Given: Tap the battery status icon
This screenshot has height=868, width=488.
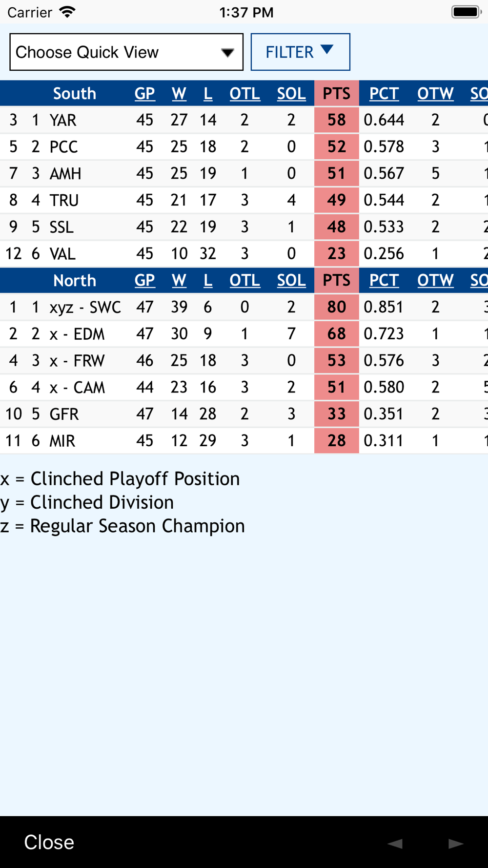Looking at the screenshot, I should [466, 12].
